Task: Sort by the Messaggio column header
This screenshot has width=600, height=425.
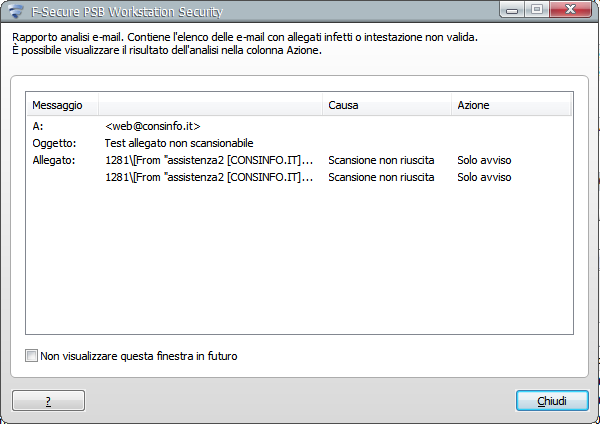Action: pos(62,105)
